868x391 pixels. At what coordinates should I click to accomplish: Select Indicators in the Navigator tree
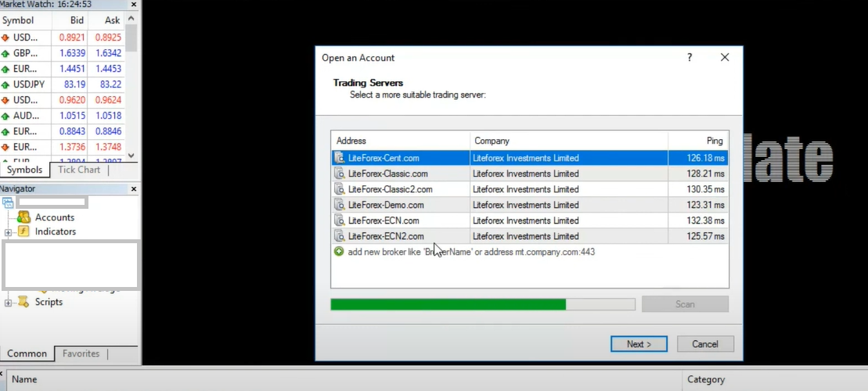[x=56, y=231]
